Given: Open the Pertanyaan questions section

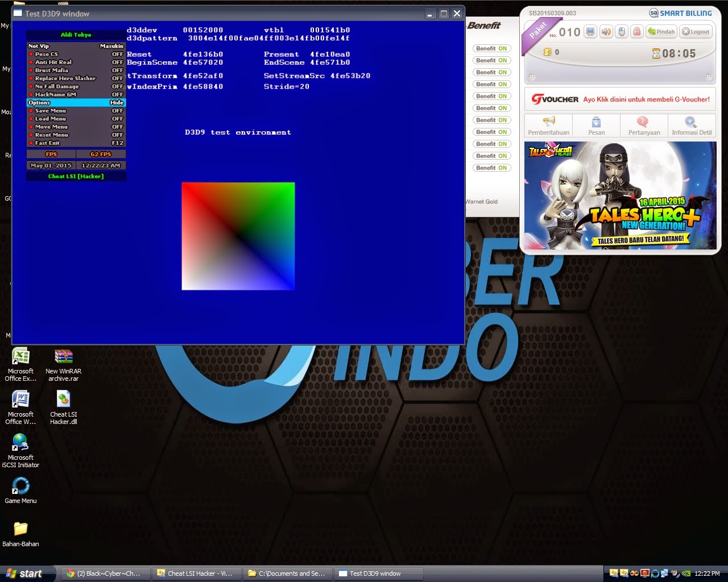Looking at the screenshot, I should 644,126.
